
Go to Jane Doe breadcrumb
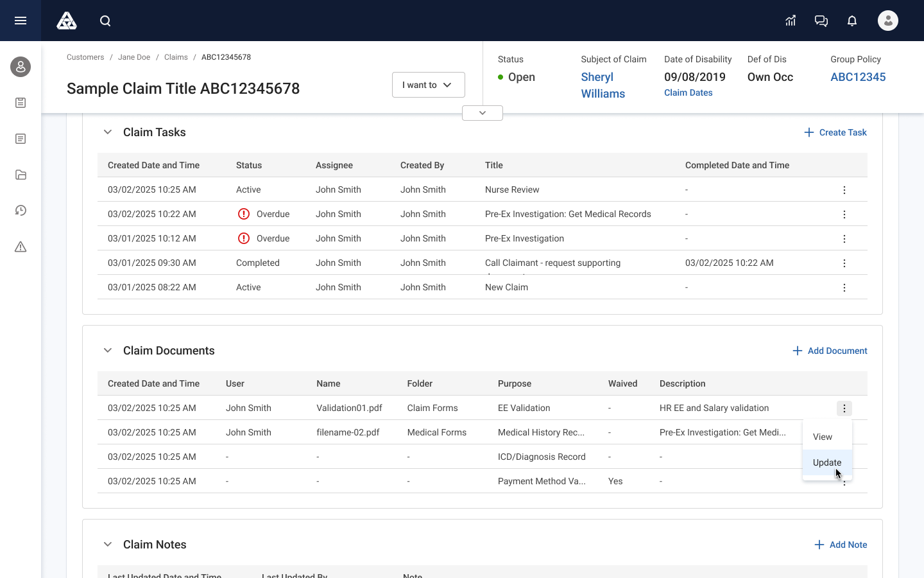click(134, 57)
